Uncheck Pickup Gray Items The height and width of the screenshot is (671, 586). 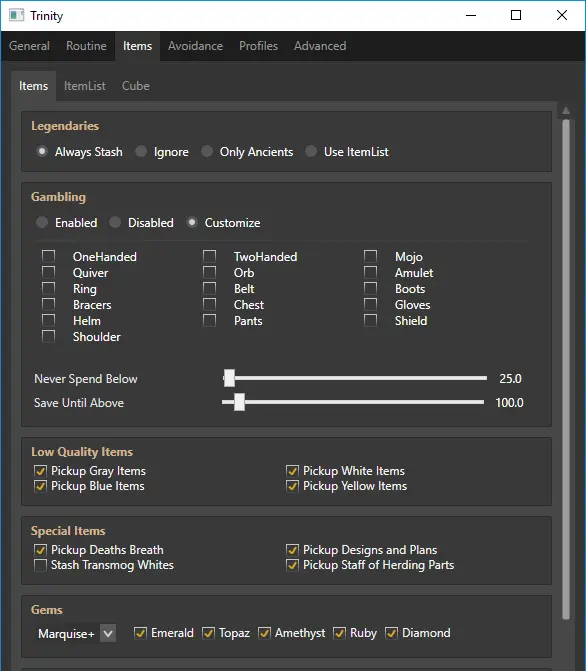coord(40,471)
